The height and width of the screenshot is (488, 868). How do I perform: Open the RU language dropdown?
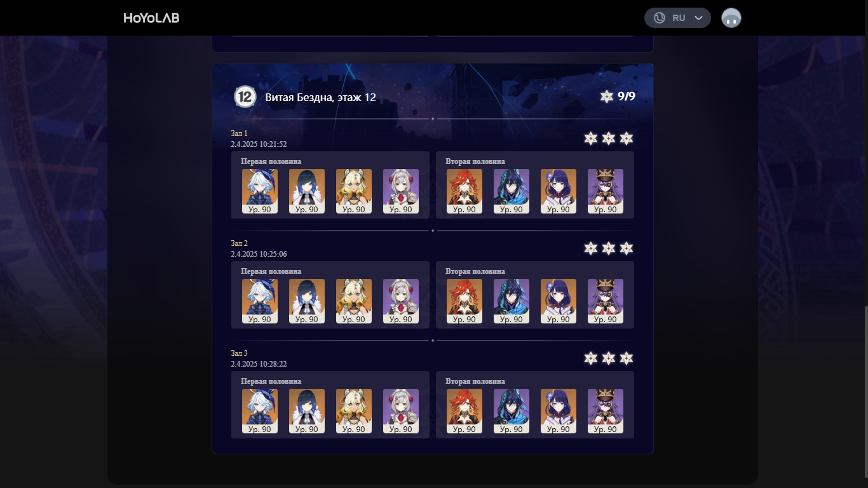click(x=677, y=18)
